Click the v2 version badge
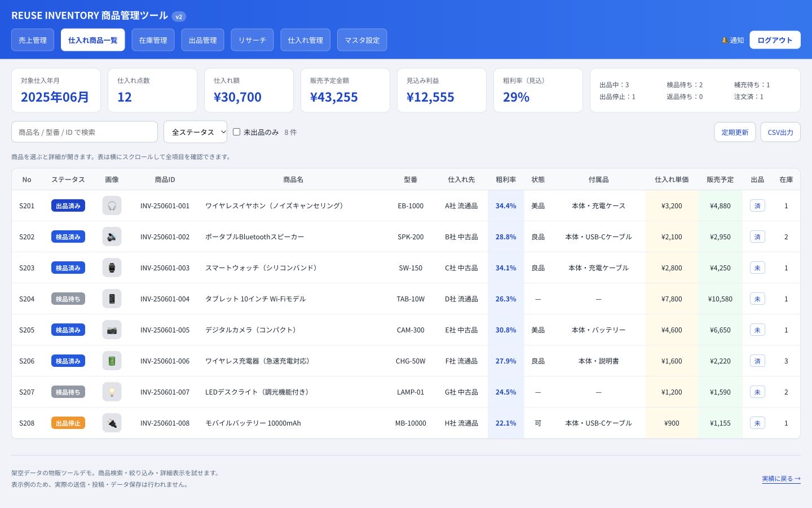The image size is (812, 508). pos(179,16)
